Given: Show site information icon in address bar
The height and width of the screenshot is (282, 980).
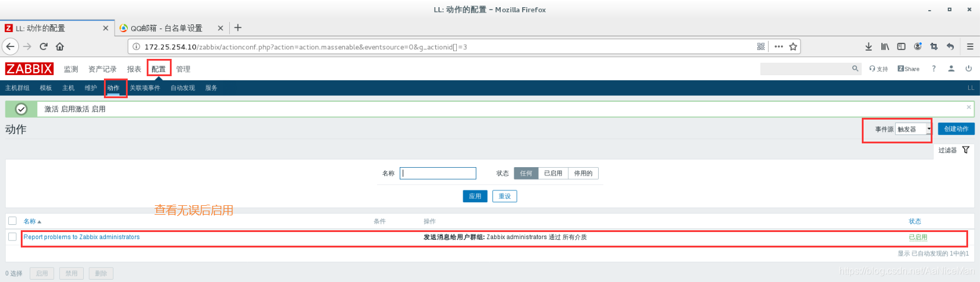Looking at the screenshot, I should click(x=136, y=46).
